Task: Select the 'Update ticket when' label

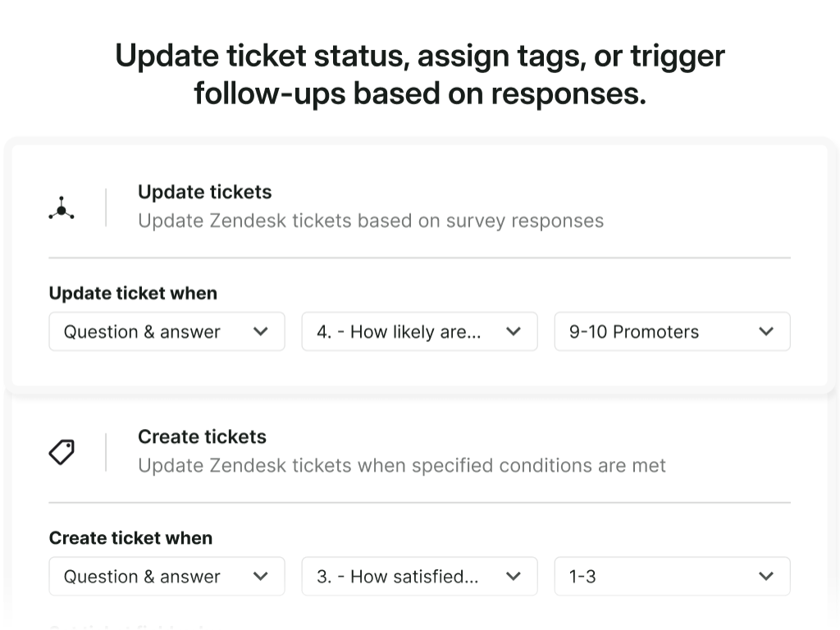Action: pyautogui.click(x=133, y=293)
